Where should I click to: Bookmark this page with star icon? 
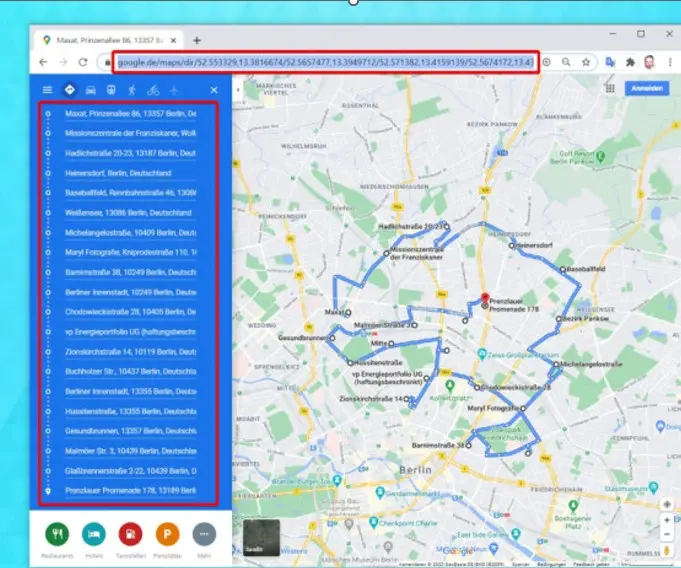[586, 62]
